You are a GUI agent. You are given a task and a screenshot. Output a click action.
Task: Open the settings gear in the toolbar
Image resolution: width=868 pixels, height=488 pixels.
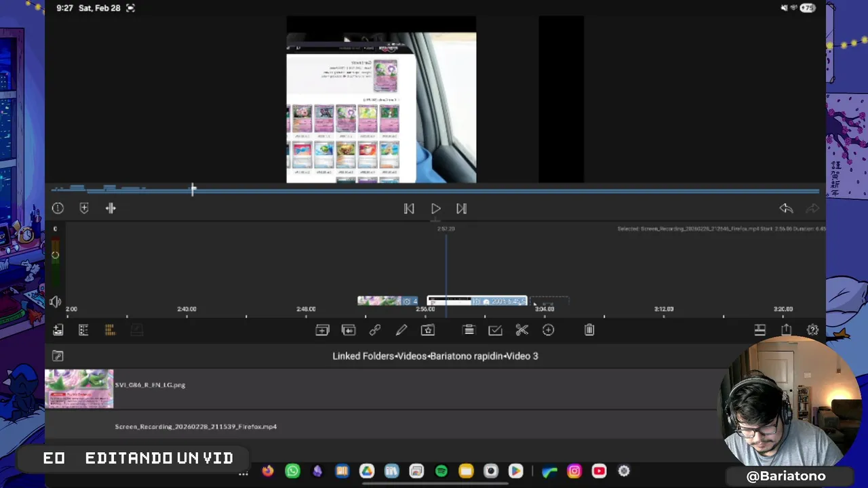(x=812, y=330)
